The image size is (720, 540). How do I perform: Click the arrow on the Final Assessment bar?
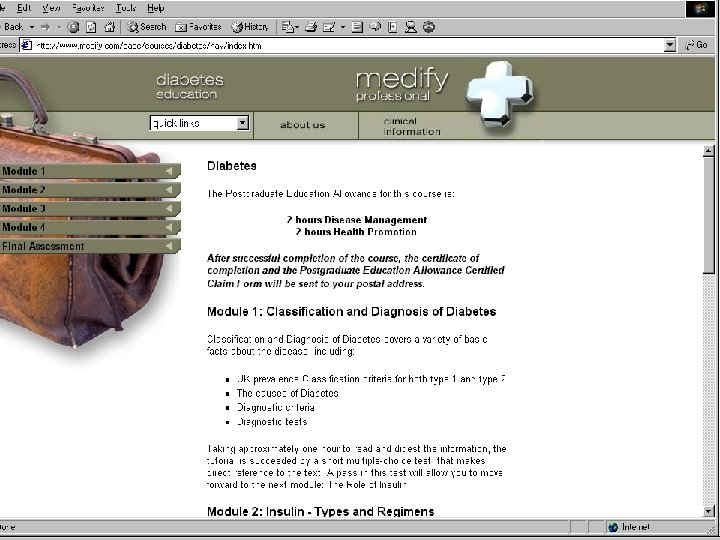point(169,246)
